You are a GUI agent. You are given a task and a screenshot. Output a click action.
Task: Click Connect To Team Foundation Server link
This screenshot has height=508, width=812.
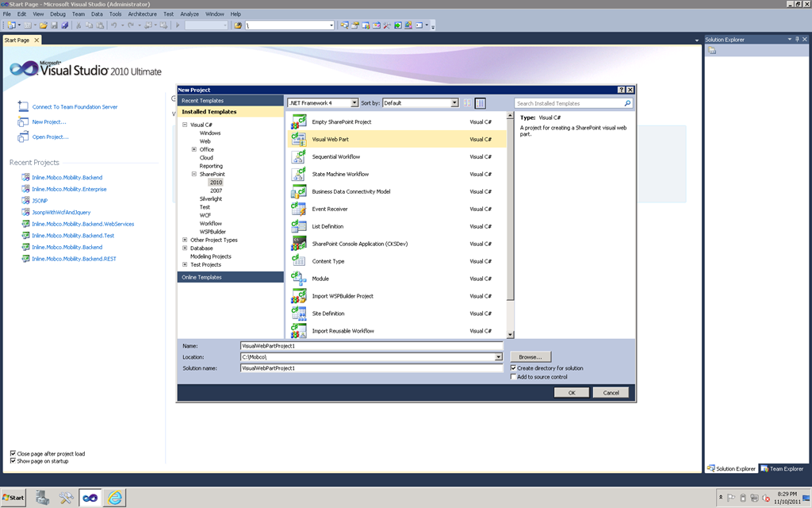pos(75,107)
